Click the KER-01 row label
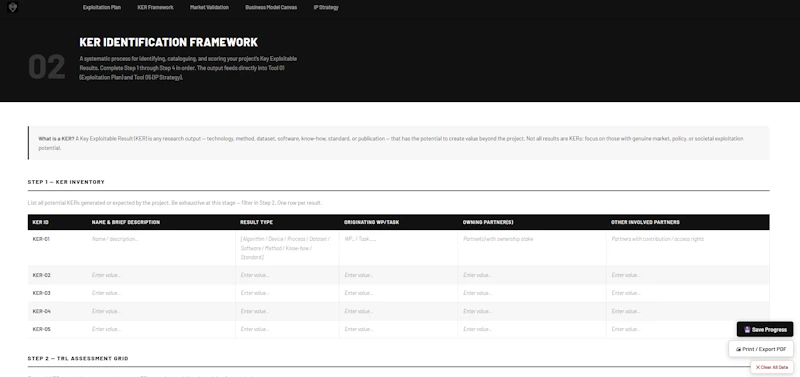The height and width of the screenshot is (377, 800). [x=41, y=239]
